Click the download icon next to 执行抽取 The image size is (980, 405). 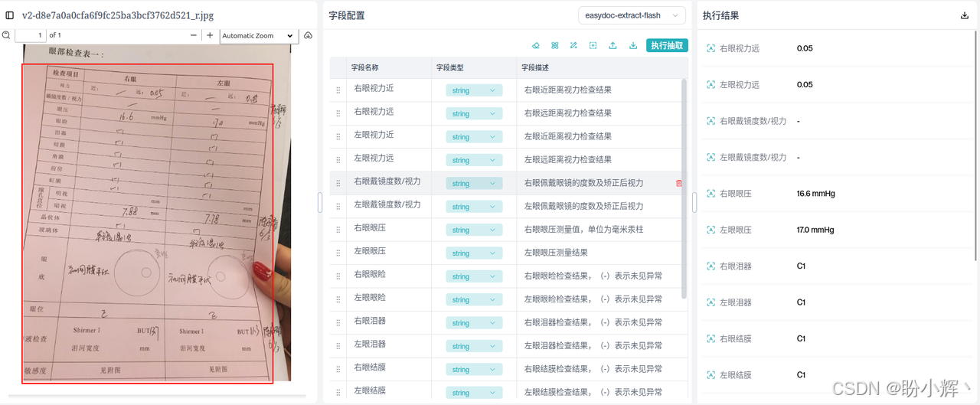(x=633, y=45)
